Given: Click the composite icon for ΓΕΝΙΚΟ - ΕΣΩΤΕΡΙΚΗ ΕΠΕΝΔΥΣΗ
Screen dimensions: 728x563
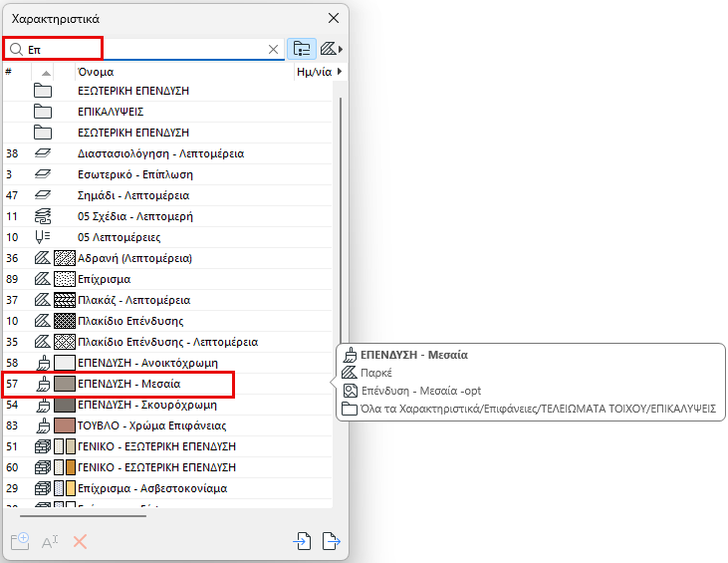Looking at the screenshot, I should click(x=43, y=467).
